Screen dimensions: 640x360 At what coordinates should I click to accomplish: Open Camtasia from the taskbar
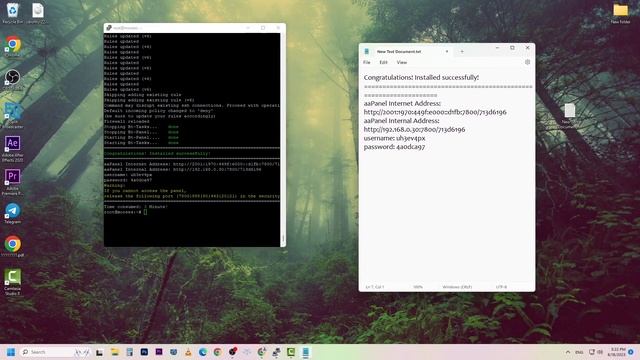coord(291,352)
